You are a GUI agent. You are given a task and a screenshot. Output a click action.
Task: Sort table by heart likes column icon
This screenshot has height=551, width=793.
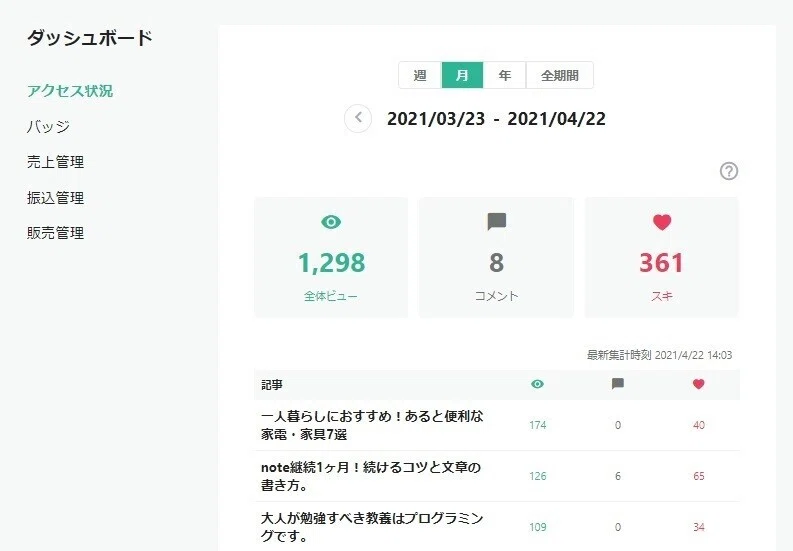[x=698, y=384]
